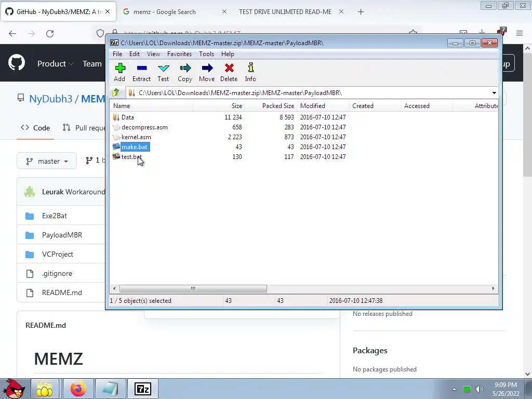Open the Favorites menu

[179, 54]
